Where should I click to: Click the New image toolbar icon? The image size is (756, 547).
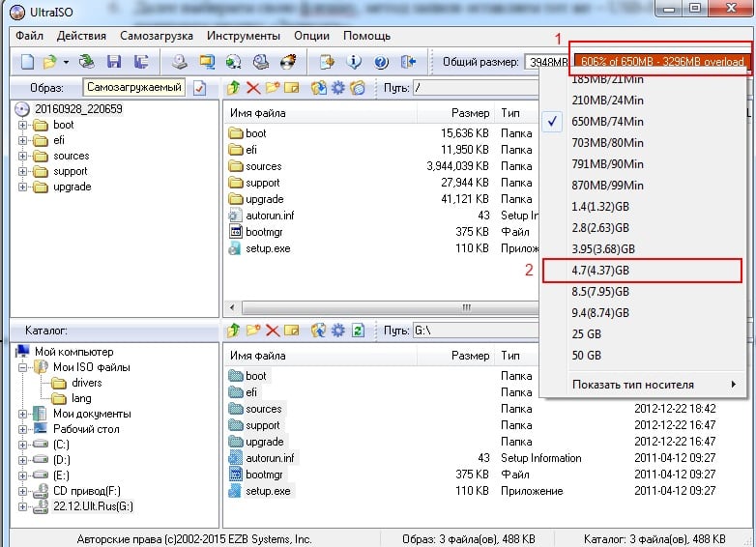(27, 62)
